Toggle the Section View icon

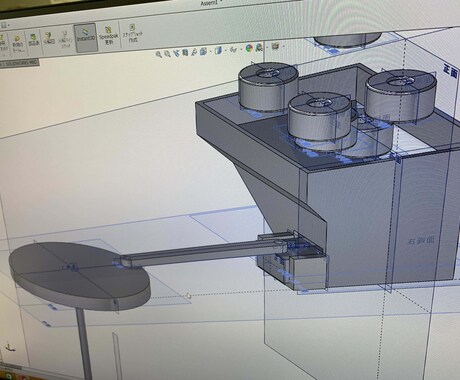point(185,52)
